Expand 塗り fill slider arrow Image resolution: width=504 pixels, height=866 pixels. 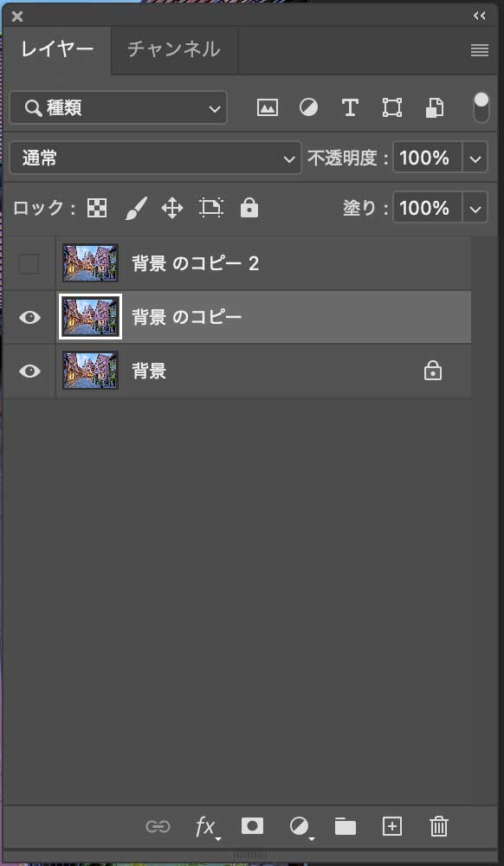[x=475, y=208]
